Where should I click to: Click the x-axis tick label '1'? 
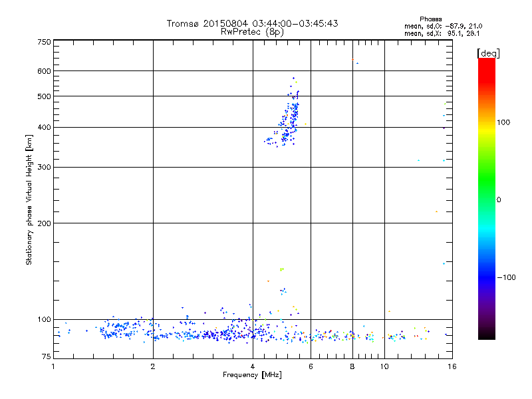point(53,366)
